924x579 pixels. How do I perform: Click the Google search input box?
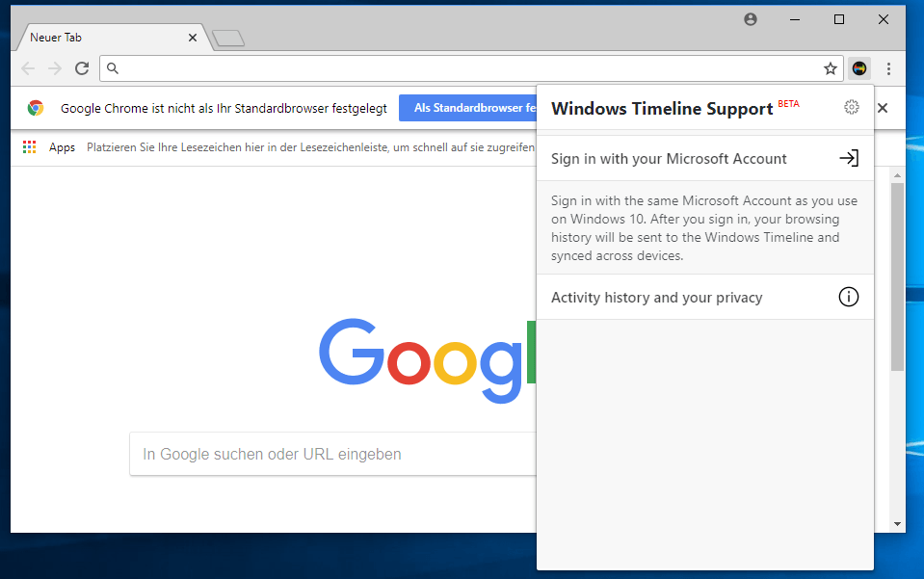[x=333, y=454]
